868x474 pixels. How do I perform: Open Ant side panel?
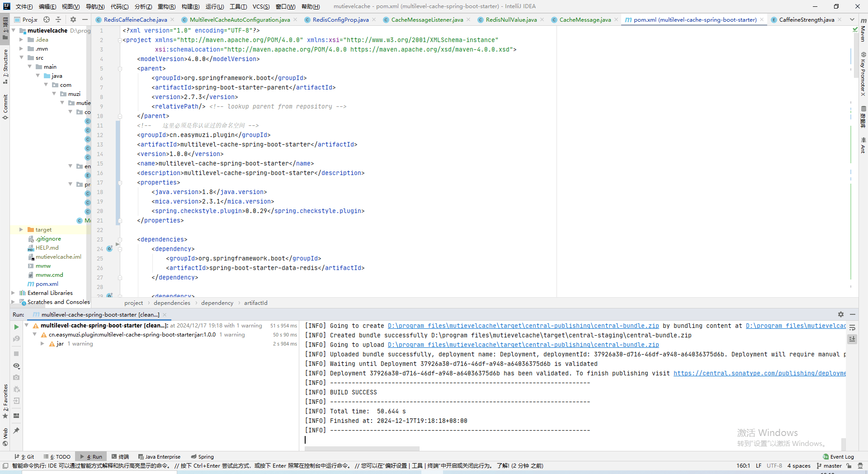click(863, 146)
